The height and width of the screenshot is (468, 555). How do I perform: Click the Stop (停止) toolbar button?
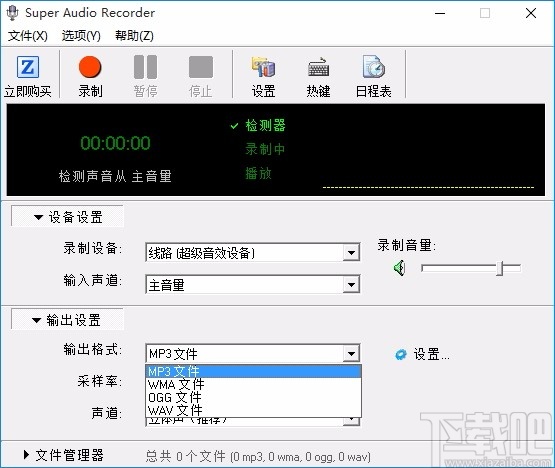tap(201, 76)
